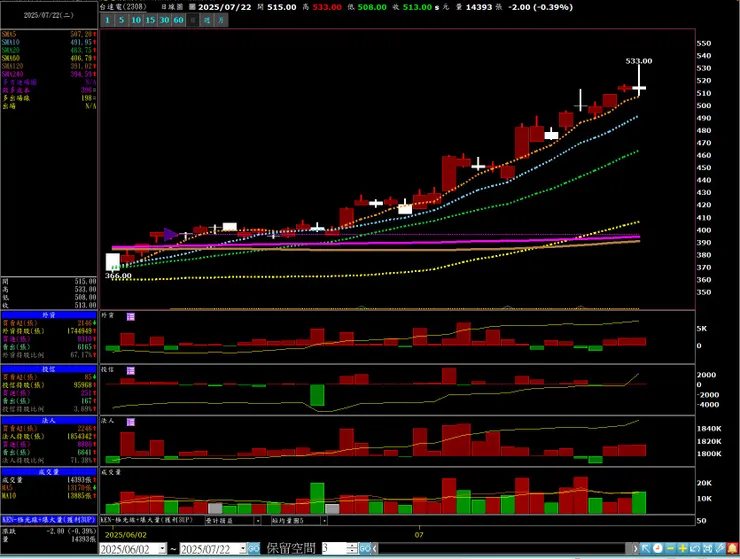Click the blue 成交量 panel header
This screenshot has width=740, height=559.
coord(49,472)
